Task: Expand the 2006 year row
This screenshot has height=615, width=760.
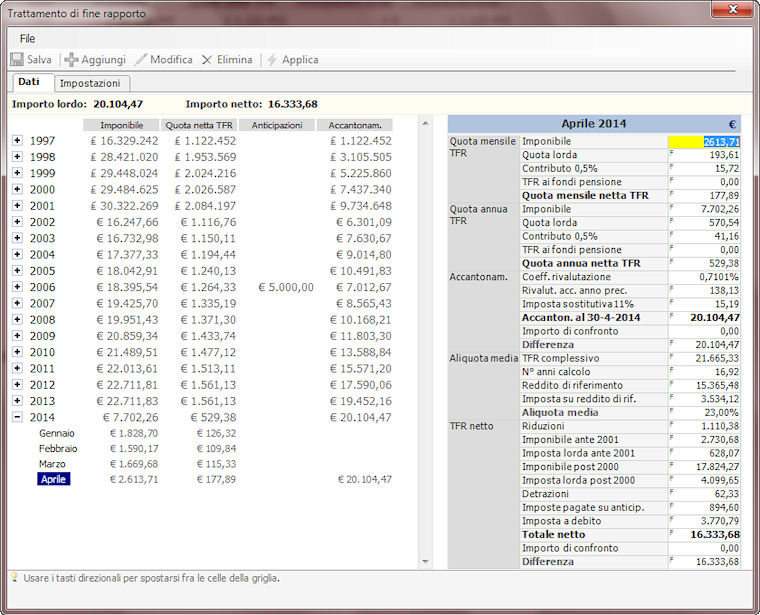Action: click(17, 287)
